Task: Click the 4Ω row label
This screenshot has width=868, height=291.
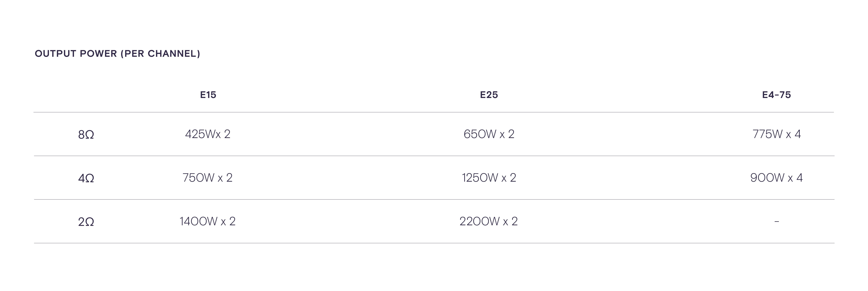Action: coord(86,178)
